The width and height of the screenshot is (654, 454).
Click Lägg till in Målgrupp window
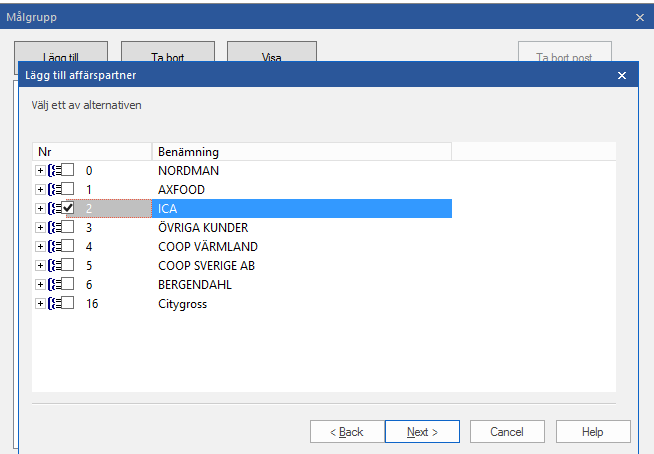(61, 52)
